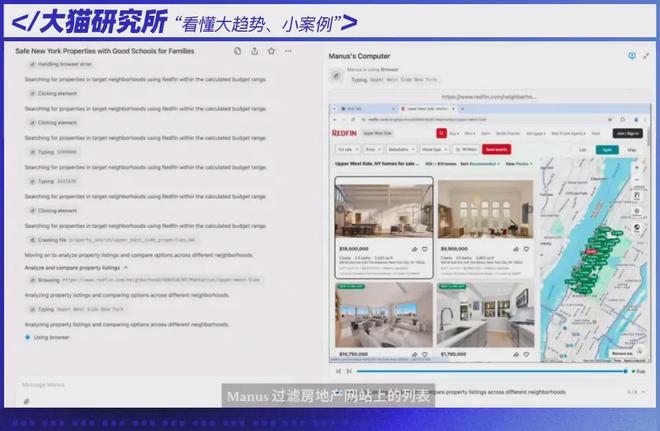Screen dimensions: 660x431
Task: Open the $1,795,000 kitchen photo
Action: click(x=486, y=315)
